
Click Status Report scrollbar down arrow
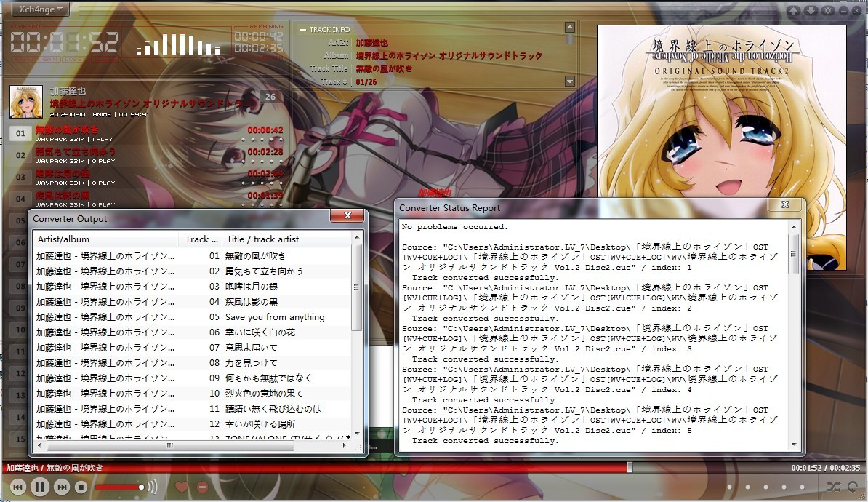[x=794, y=445]
